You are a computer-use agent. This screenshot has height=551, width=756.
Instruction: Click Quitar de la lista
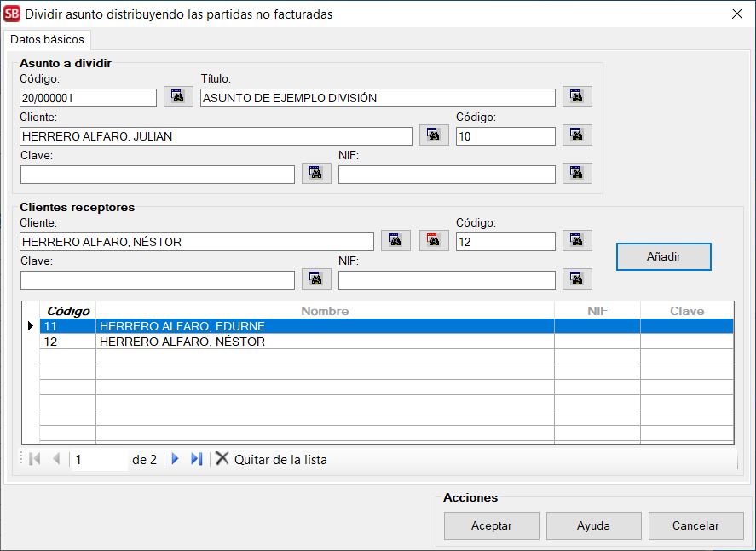[271, 459]
